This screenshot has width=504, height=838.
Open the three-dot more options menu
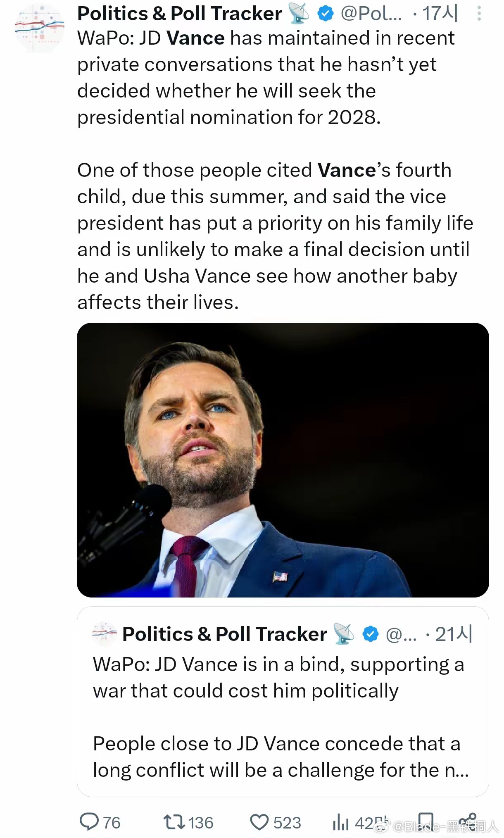tap(479, 14)
